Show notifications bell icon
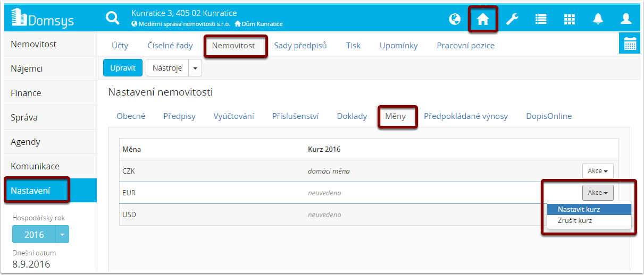This screenshot has height=275, width=644. (x=598, y=19)
